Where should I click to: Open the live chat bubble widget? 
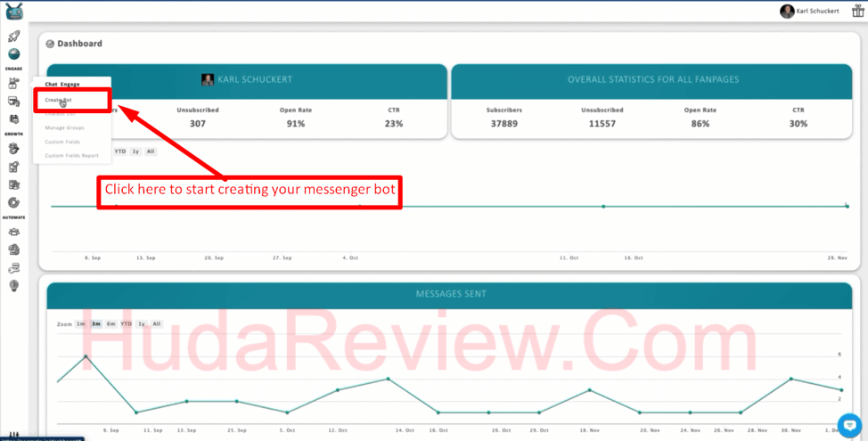tap(849, 424)
